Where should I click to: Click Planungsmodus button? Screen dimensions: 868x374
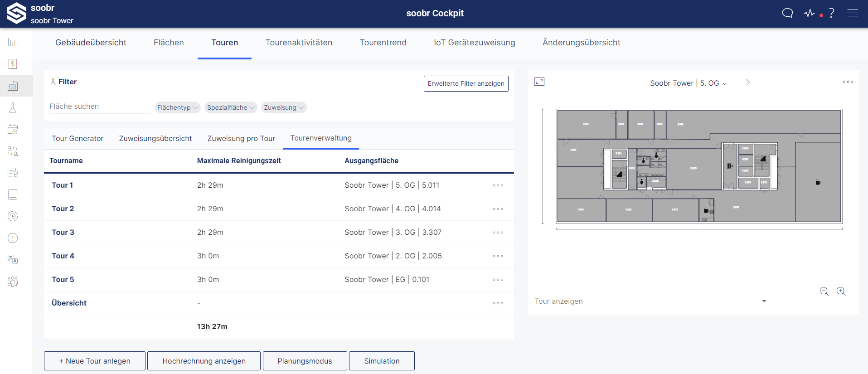point(305,361)
